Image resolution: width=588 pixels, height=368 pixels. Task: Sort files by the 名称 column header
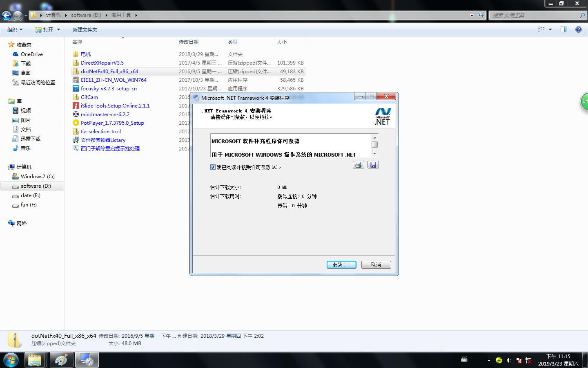coord(77,42)
